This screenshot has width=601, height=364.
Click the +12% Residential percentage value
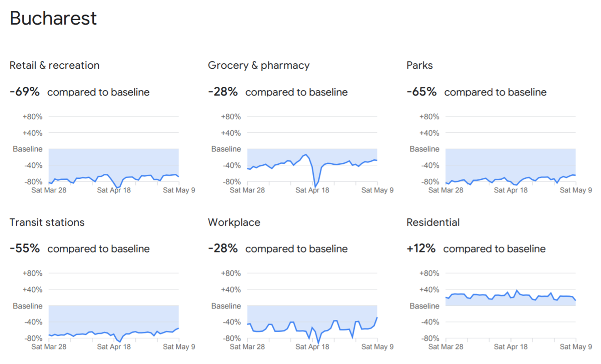point(421,248)
